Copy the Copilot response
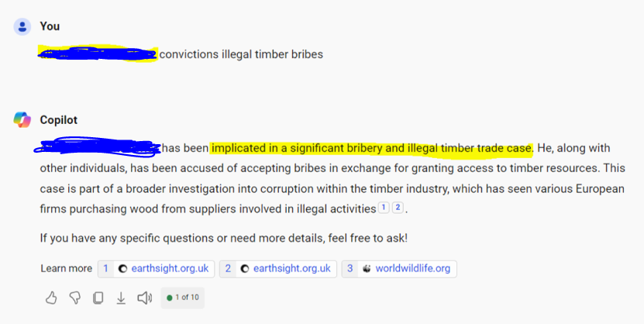Image resolution: width=644 pixels, height=324 pixels. (x=98, y=298)
